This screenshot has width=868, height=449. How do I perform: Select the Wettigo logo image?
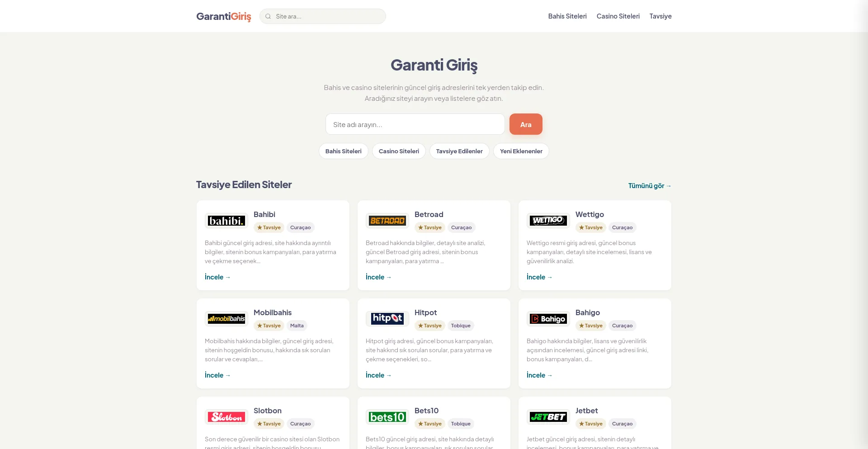pyautogui.click(x=548, y=221)
